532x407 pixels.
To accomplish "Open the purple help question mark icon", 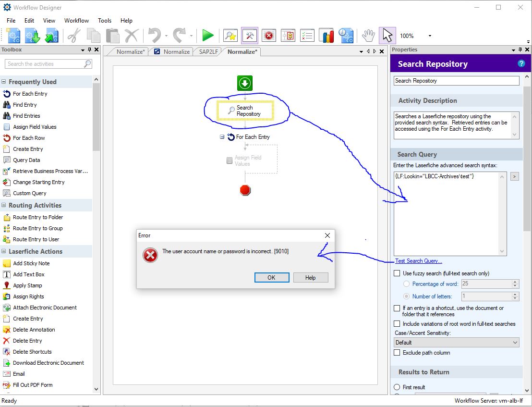I will coord(521,63).
